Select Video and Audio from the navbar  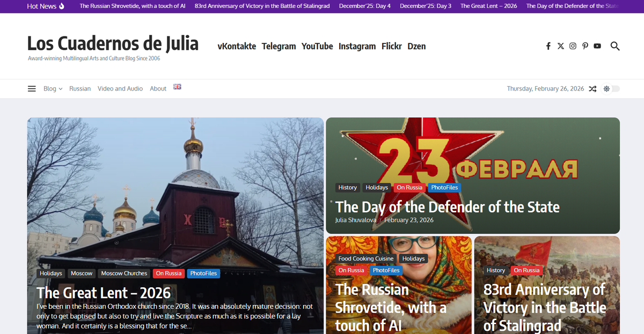click(120, 88)
